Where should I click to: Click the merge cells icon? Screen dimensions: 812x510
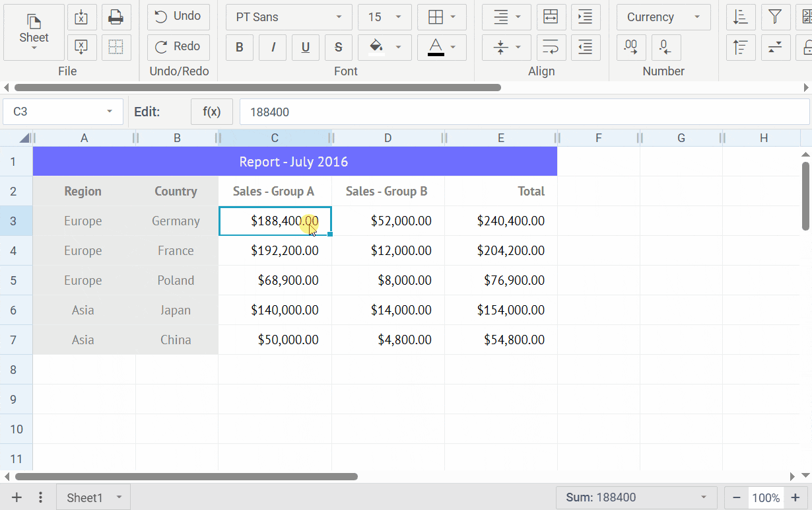coord(551,17)
